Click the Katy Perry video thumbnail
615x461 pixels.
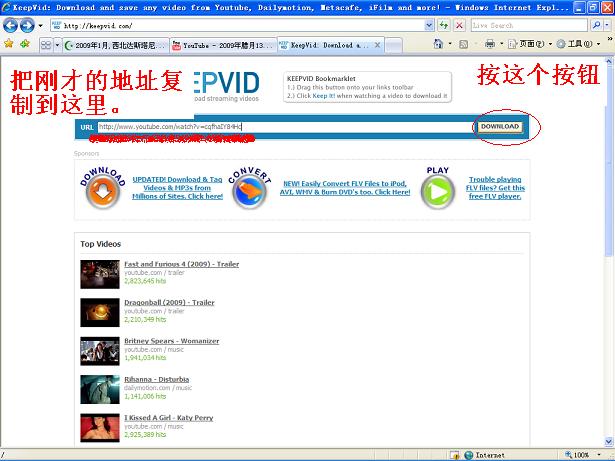point(100,428)
